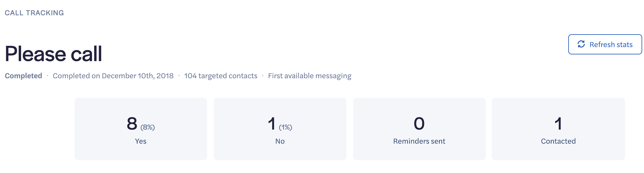Click the Yes label under the count
This screenshot has height=173, width=644.
point(141,141)
